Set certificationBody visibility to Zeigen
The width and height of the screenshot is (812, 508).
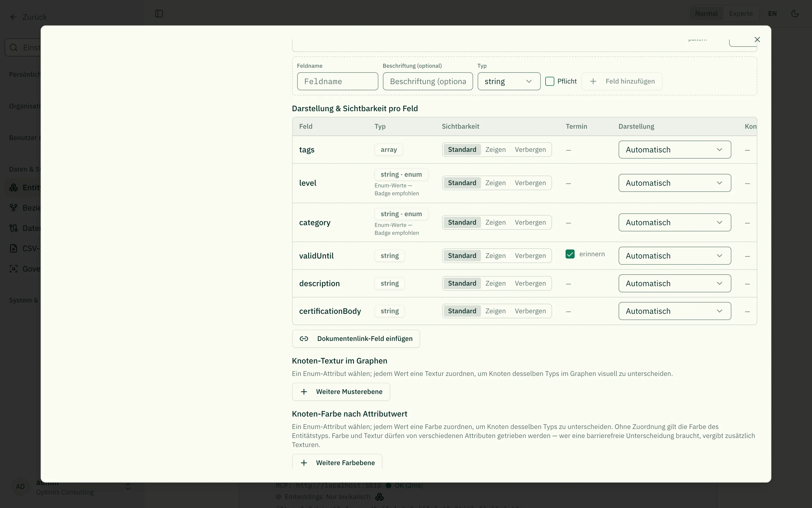point(495,311)
